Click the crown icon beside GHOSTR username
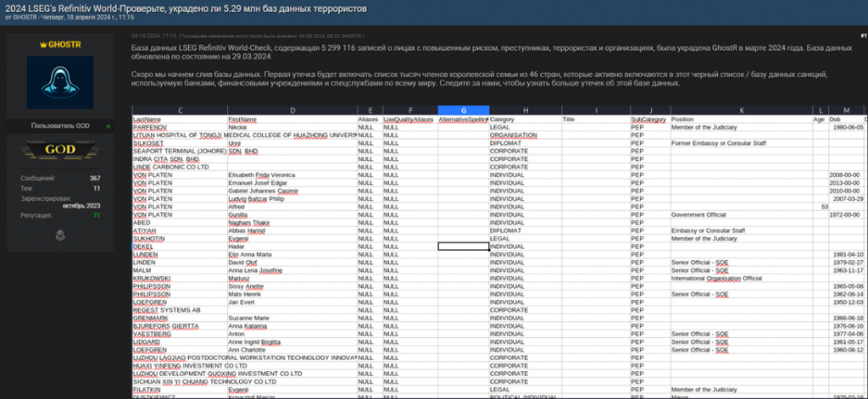The height and width of the screenshot is (399, 868). (42, 42)
